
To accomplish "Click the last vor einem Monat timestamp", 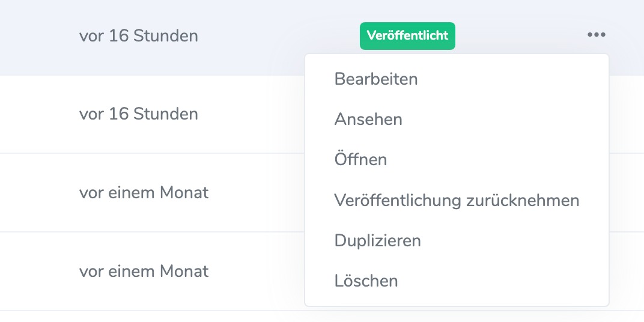I will 144,271.
